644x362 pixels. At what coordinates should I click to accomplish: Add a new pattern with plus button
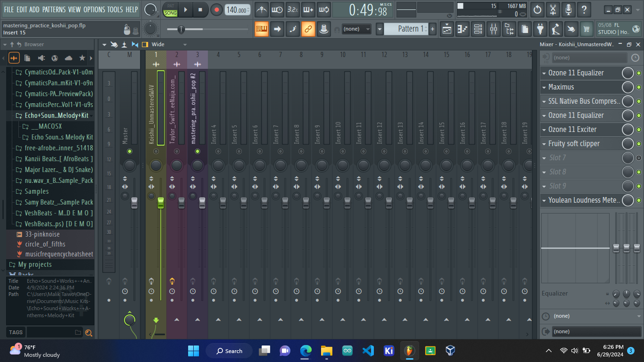pos(433,29)
